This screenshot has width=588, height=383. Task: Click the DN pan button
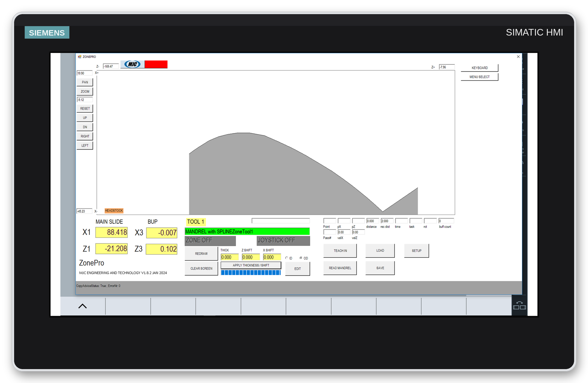tap(85, 127)
